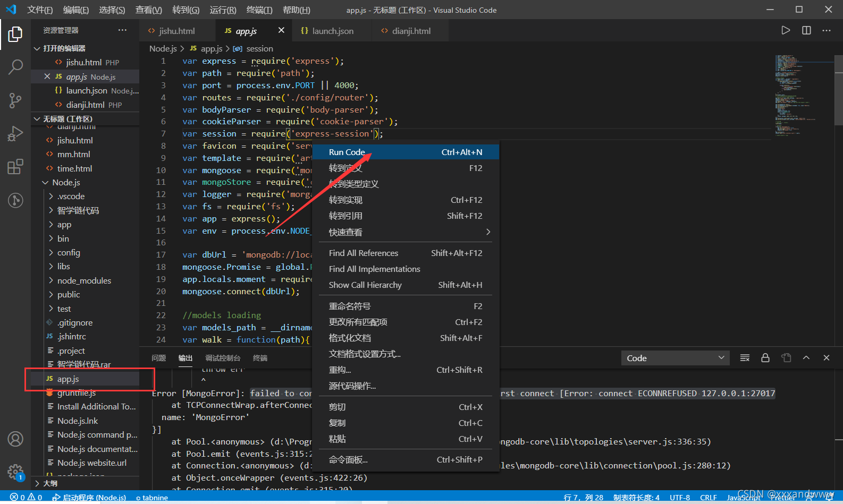Open the Terminal menu in menu bar

point(259,10)
